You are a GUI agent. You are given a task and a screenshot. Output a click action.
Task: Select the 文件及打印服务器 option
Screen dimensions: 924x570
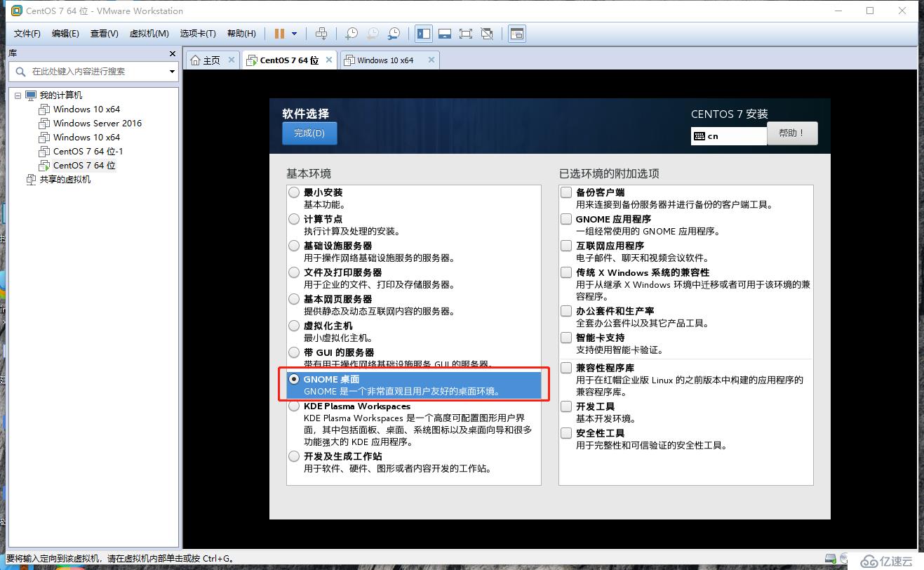294,272
